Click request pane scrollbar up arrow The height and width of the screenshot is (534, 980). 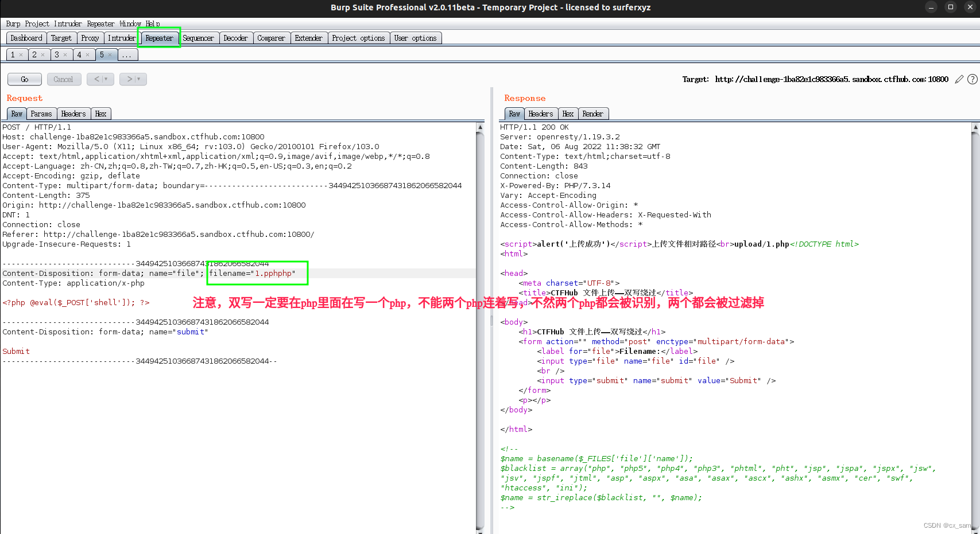[480, 127]
